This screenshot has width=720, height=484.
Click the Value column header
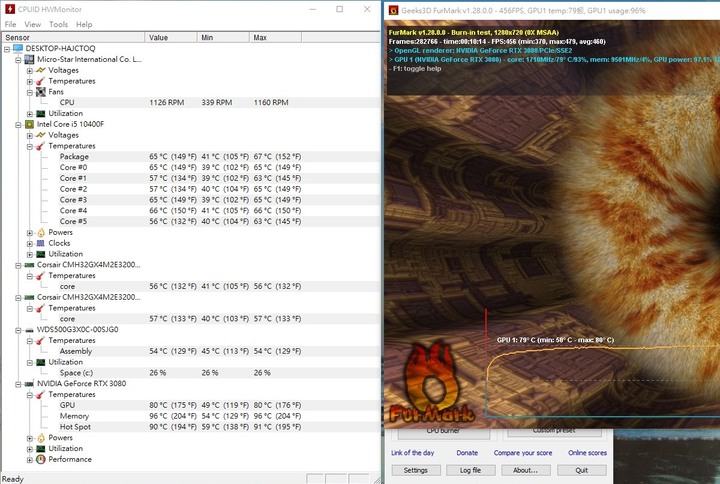point(171,38)
